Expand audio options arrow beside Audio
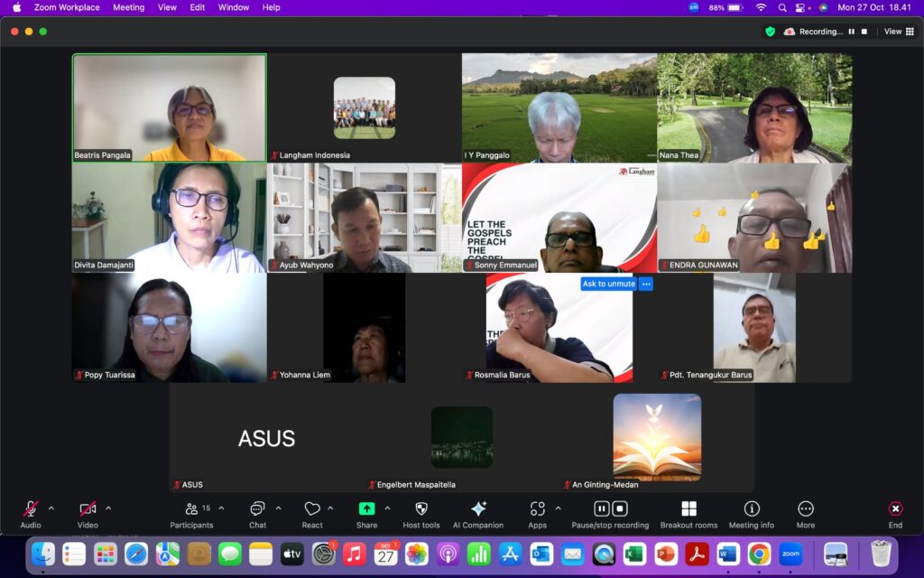This screenshot has height=578, width=924. (51, 508)
